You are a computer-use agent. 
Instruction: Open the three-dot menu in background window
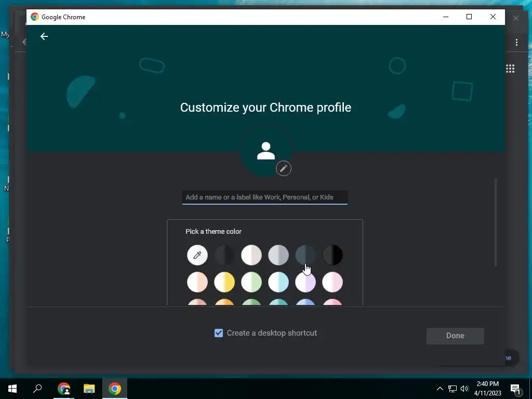(516, 43)
